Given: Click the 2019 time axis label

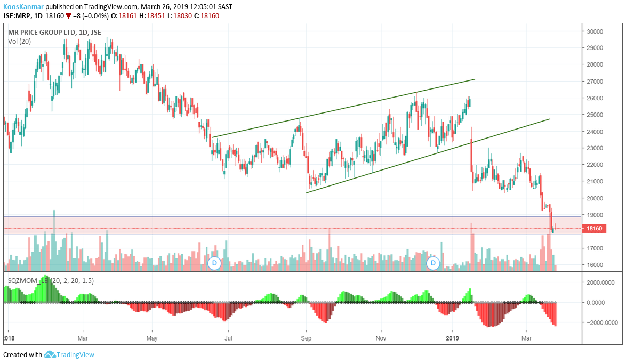Looking at the screenshot, I should (x=452, y=338).
